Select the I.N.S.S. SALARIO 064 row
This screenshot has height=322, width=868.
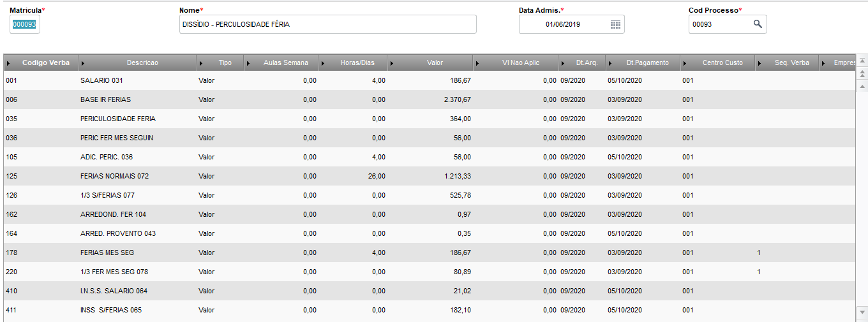429,291
